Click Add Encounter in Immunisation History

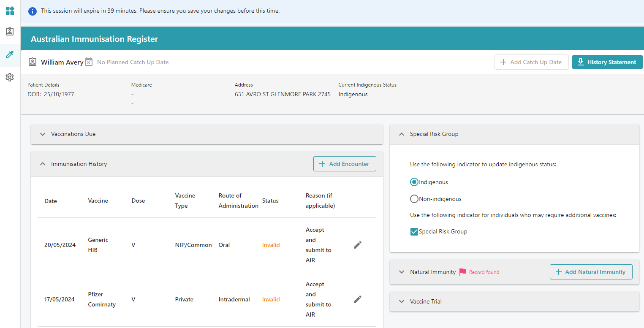pyautogui.click(x=345, y=164)
